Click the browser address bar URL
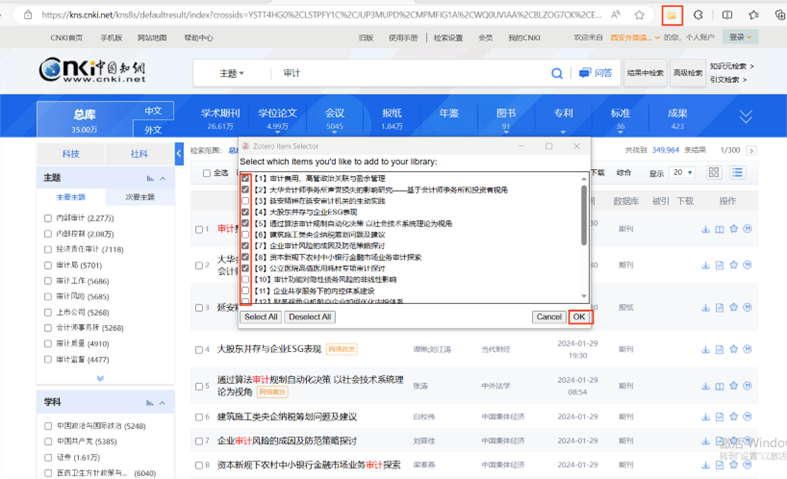The width and height of the screenshot is (787, 479). click(x=321, y=15)
